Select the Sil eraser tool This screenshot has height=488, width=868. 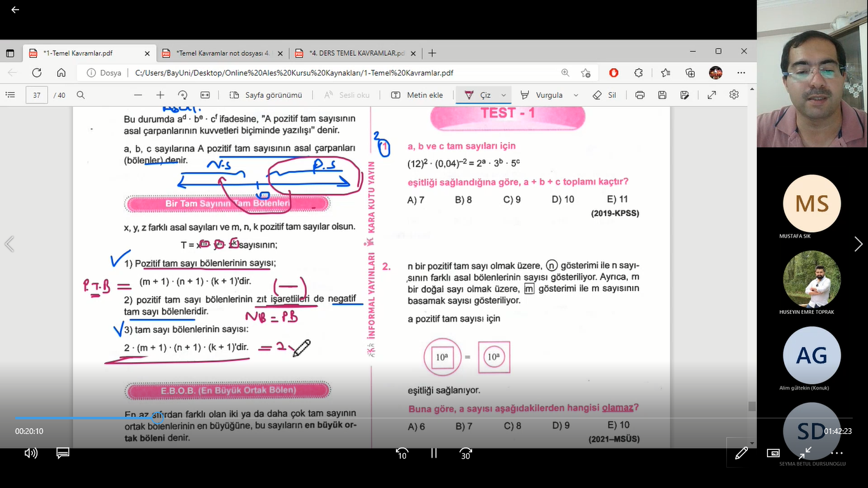(604, 95)
